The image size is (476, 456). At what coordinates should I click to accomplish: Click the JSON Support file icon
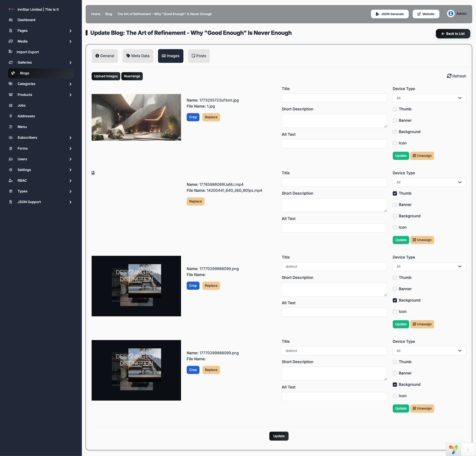click(x=11, y=202)
